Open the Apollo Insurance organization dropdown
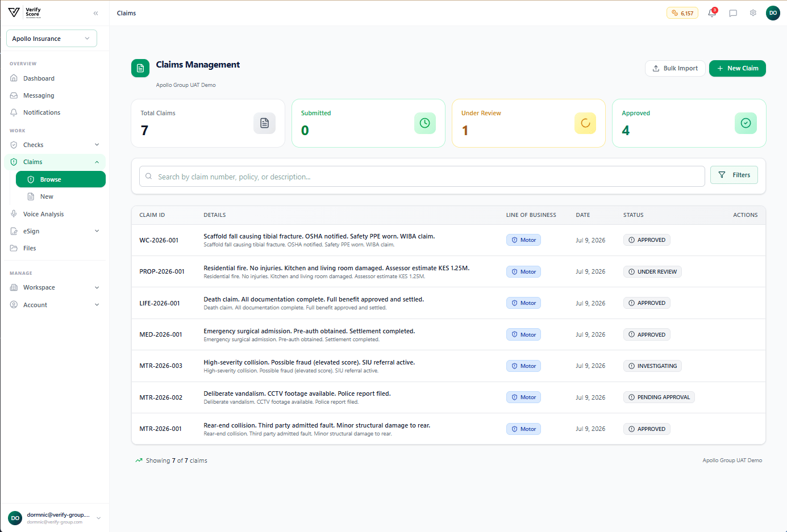 click(52, 39)
